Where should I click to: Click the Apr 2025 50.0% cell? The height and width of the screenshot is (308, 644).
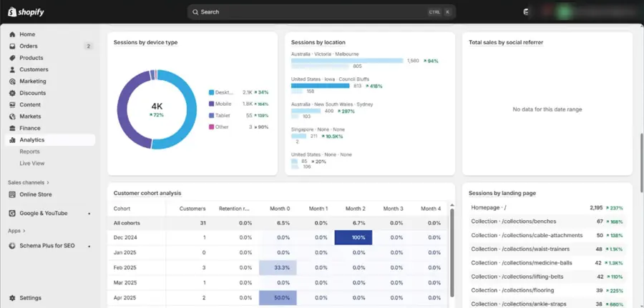coord(278,298)
